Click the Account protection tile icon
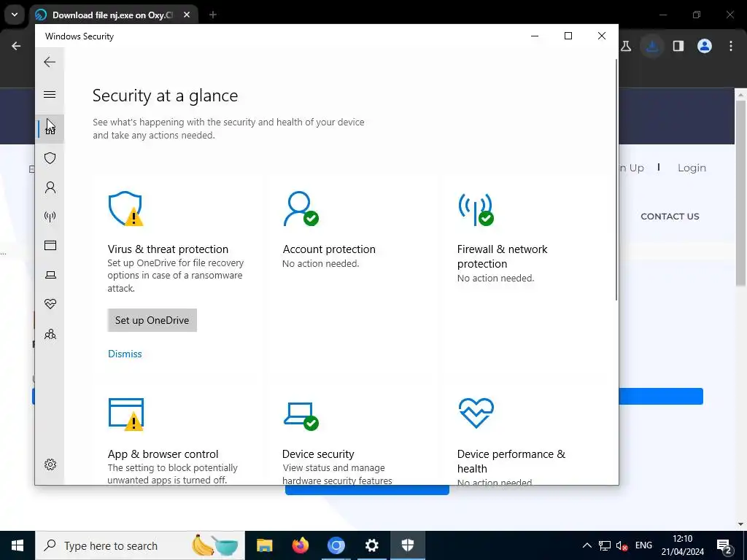Screen dimensions: 747x560 [x=301, y=209]
